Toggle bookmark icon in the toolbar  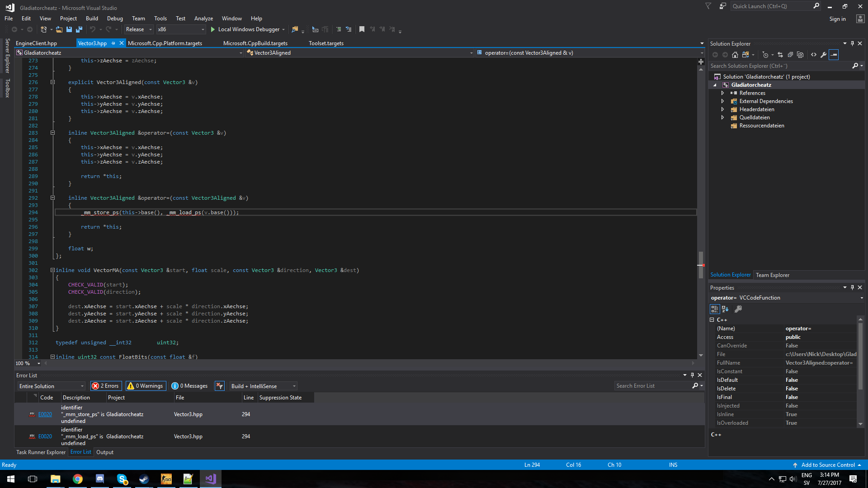pyautogui.click(x=362, y=29)
